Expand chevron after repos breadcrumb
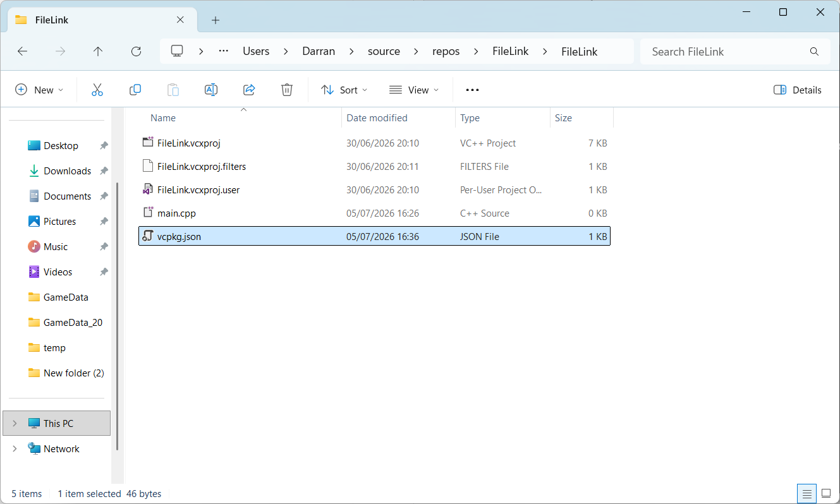840x504 pixels. [476, 52]
